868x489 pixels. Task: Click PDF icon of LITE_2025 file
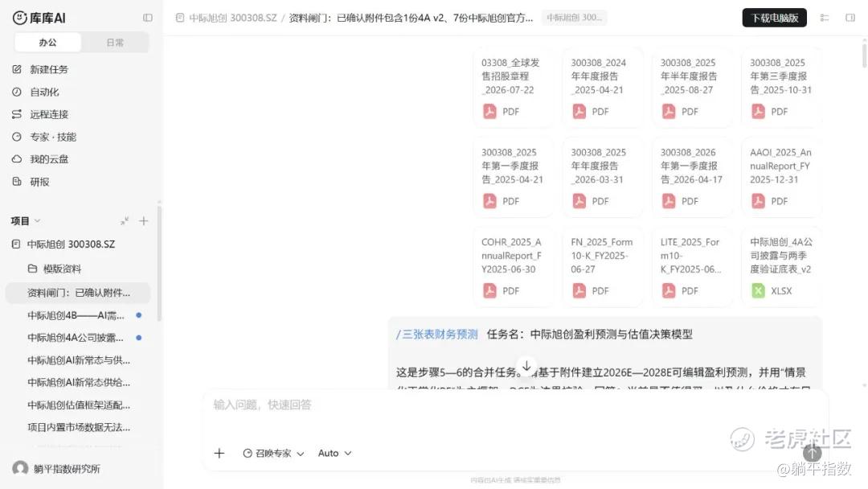point(669,290)
